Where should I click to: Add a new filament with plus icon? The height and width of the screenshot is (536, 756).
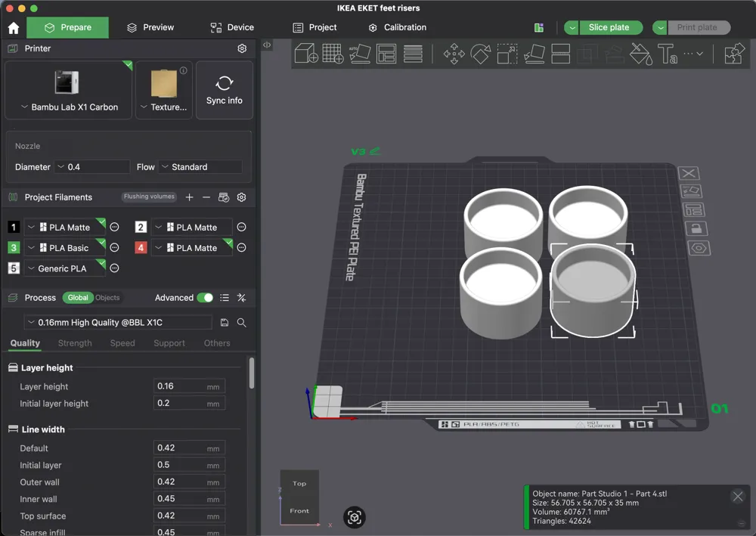pos(190,197)
